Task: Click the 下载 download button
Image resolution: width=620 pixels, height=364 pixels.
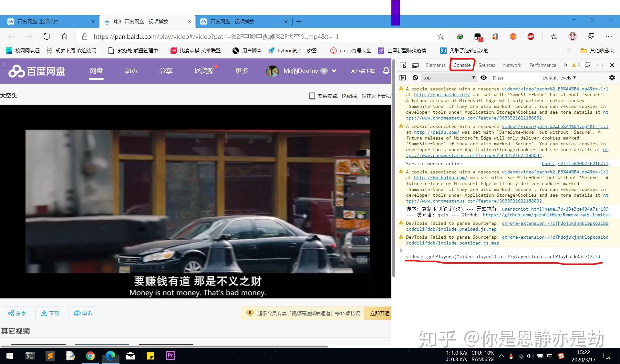Action: tap(50, 313)
